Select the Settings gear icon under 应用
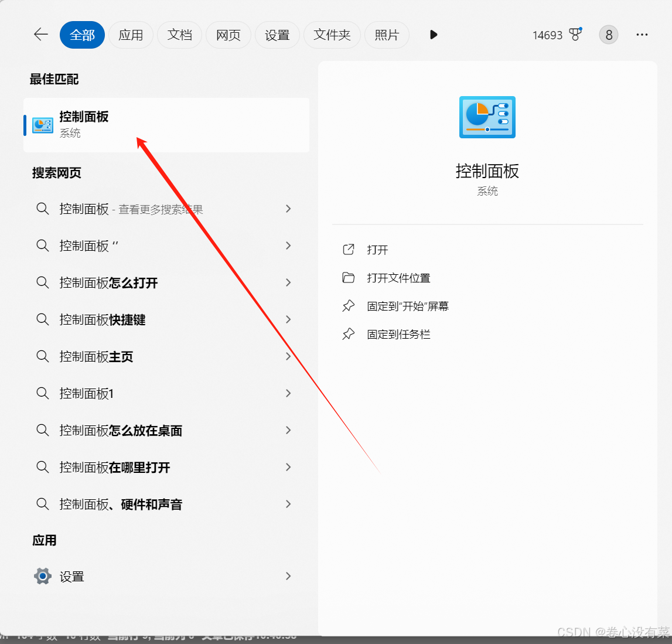The width and height of the screenshot is (672, 644). [x=42, y=576]
